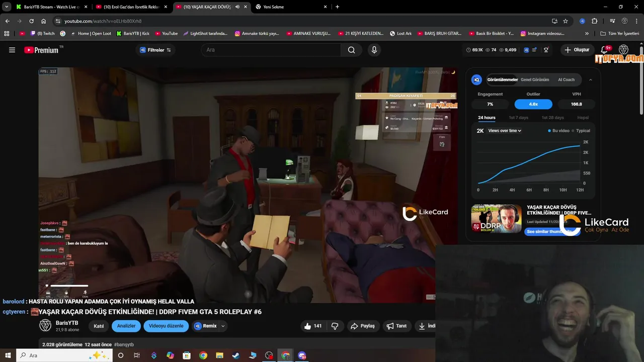
Task: Collapse the vidIQ analytics panel
Action: (x=591, y=79)
